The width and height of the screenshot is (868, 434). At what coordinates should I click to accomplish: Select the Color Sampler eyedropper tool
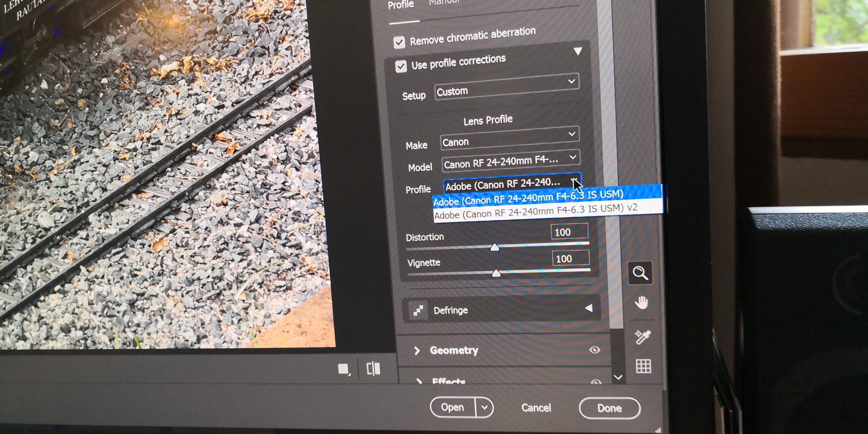tap(642, 337)
